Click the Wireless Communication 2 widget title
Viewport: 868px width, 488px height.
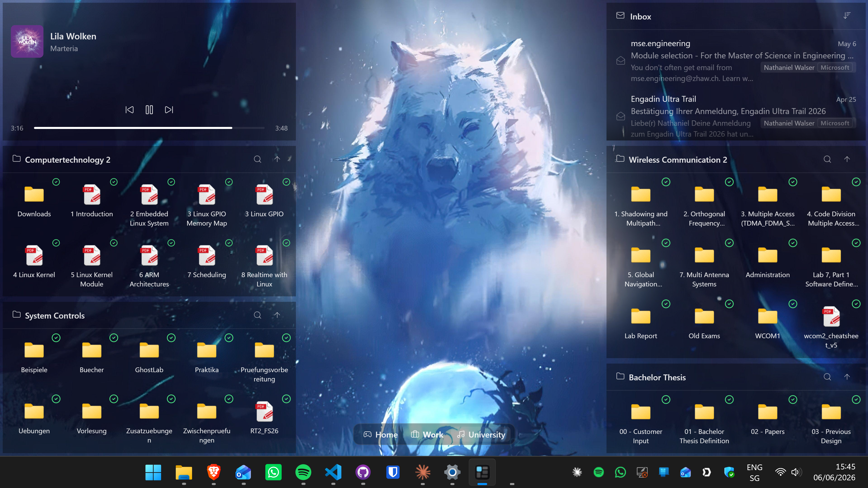[678, 159]
